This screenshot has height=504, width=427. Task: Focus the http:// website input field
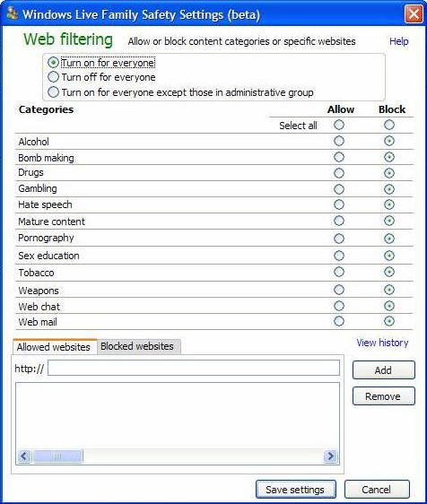click(x=194, y=368)
